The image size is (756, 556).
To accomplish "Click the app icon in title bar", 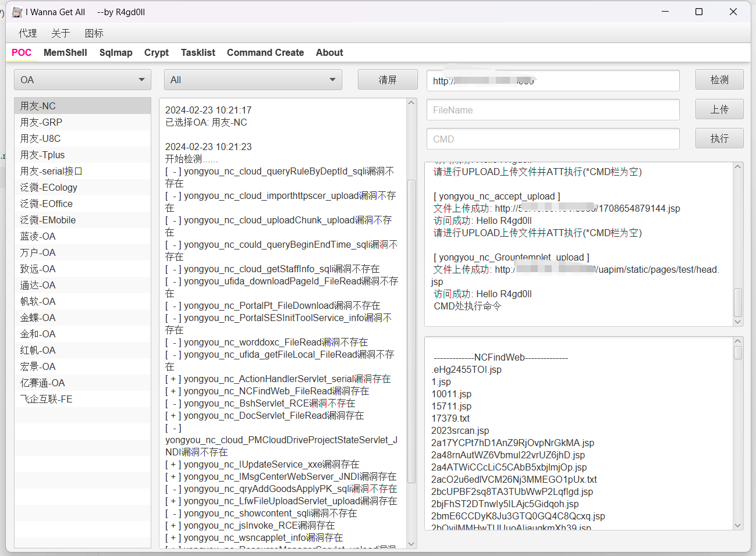I will (17, 12).
